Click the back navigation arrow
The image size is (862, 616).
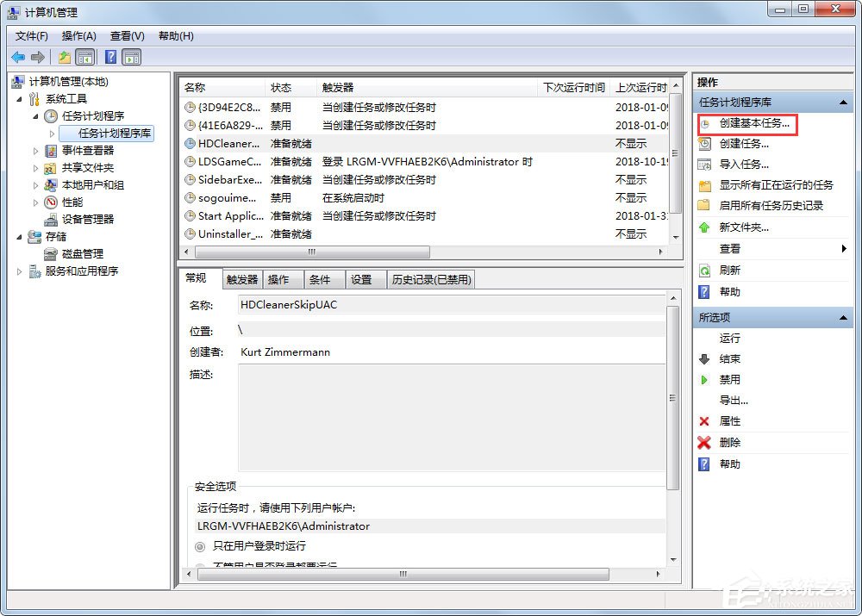tap(18, 57)
